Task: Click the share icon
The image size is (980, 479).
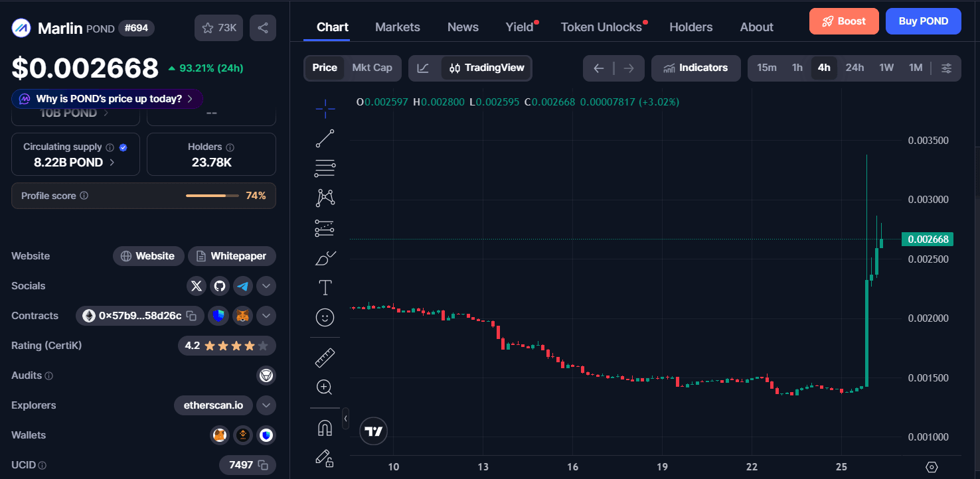Action: (263, 28)
